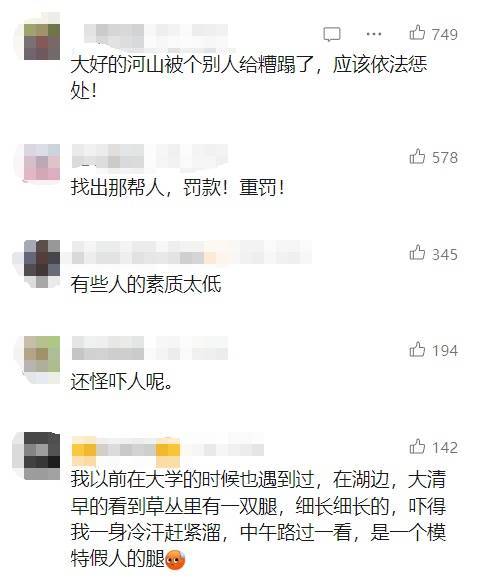Open username with yellow badges on last comment
Image resolution: width=481 pixels, height=584 pixels.
point(168,450)
